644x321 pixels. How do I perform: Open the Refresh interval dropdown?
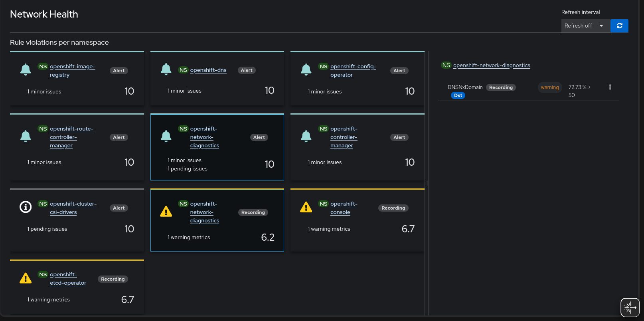[x=585, y=26]
